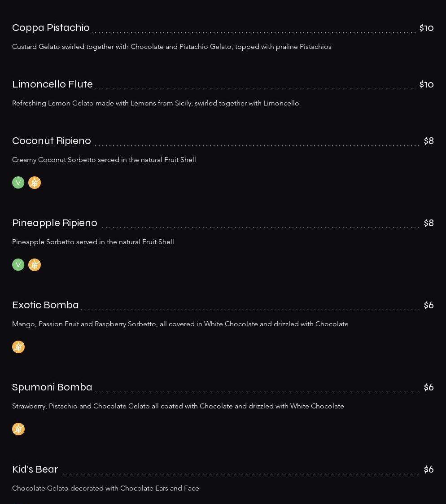
Task: Click the $8 price for Coconut Ripieno
Action: pyautogui.click(x=429, y=141)
